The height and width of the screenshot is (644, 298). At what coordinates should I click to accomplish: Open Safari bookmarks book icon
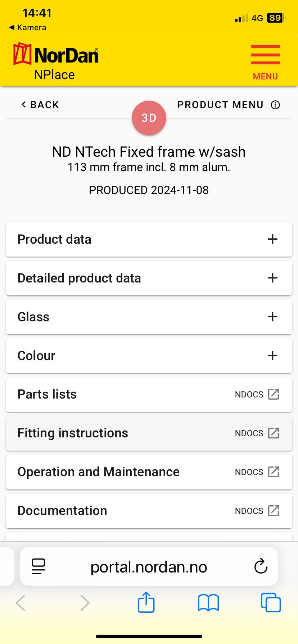click(208, 603)
